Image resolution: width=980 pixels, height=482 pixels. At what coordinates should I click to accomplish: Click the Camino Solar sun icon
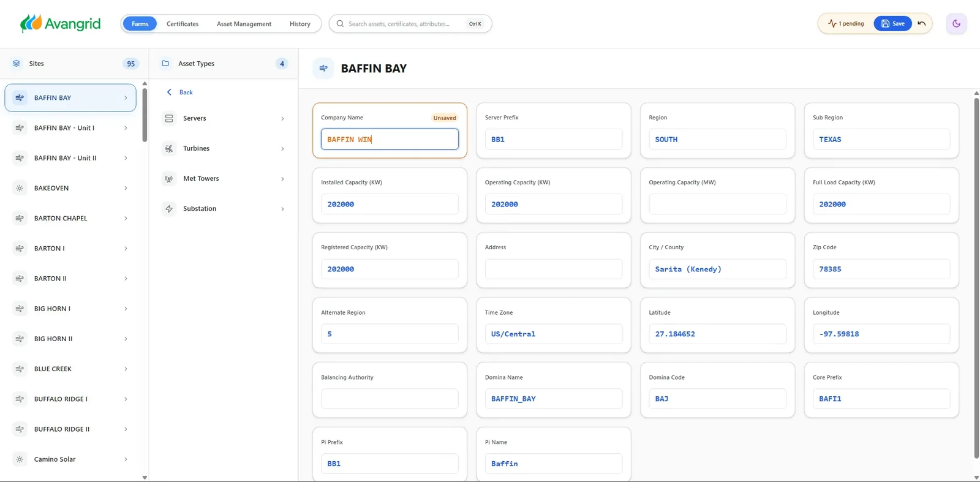[x=20, y=459]
